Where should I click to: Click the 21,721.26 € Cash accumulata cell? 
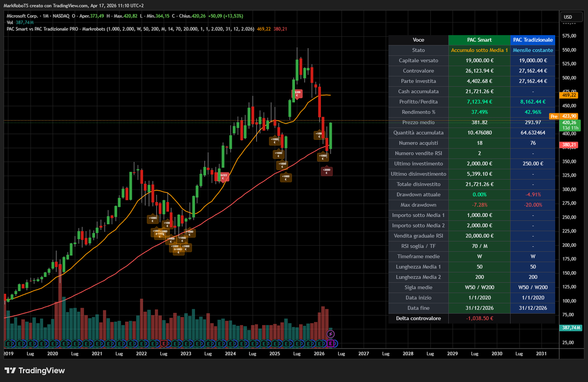pos(479,91)
